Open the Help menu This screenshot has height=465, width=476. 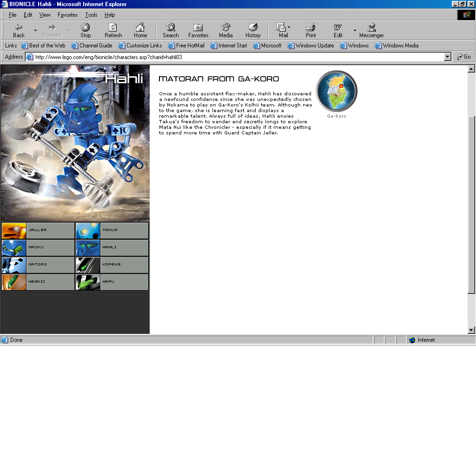coord(110,15)
